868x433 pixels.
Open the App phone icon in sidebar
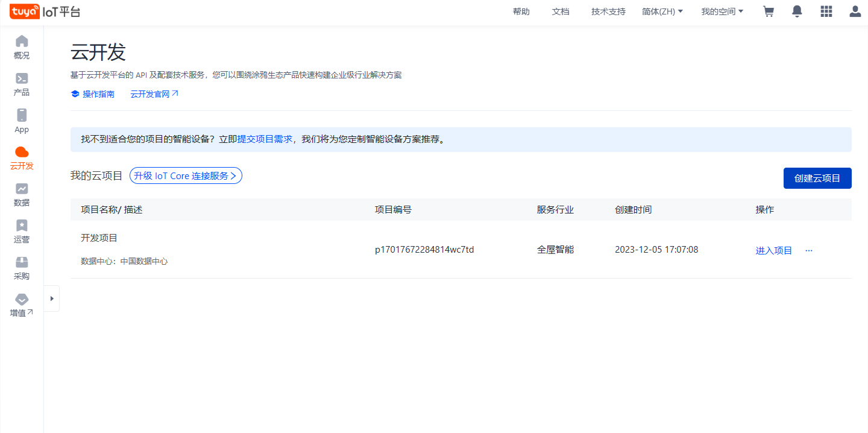pyautogui.click(x=22, y=115)
